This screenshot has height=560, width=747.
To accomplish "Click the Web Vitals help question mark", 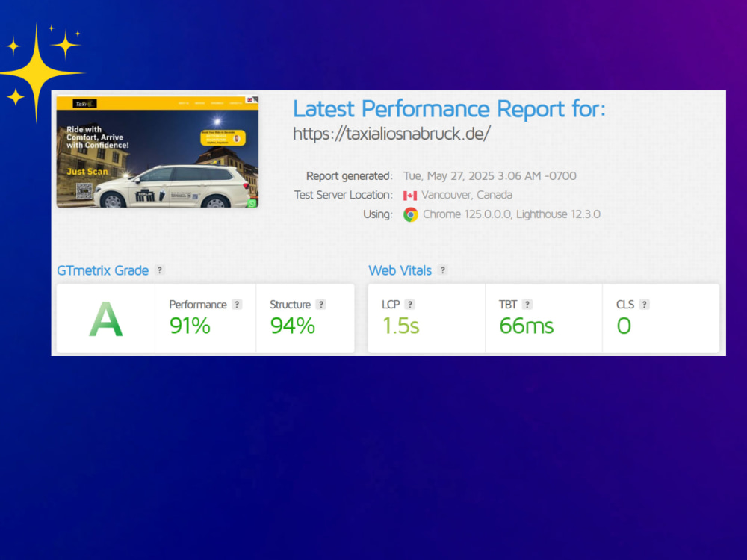I will [x=442, y=270].
